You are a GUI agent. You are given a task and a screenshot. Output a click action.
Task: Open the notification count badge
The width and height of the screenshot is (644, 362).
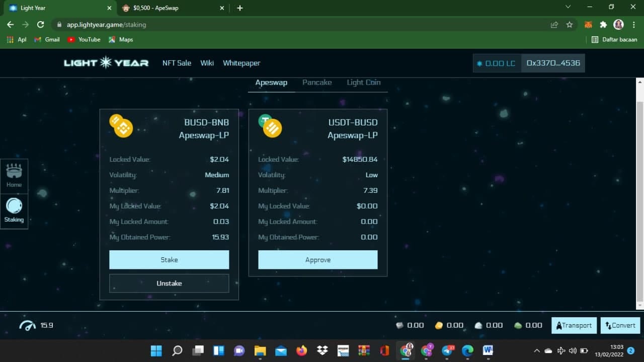(631, 350)
